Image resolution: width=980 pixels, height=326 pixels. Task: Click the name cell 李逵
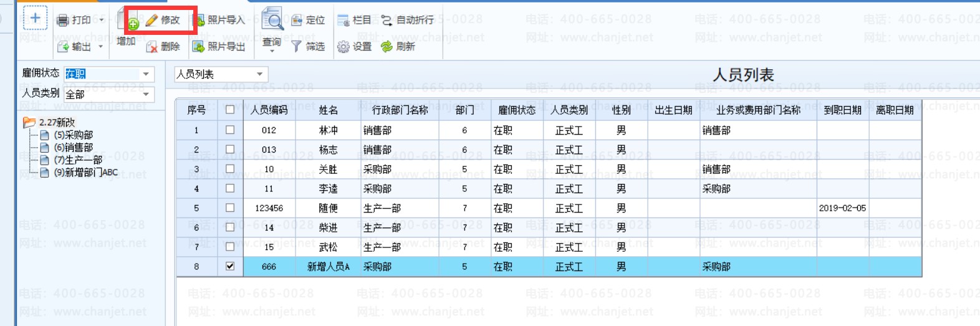[328, 188]
